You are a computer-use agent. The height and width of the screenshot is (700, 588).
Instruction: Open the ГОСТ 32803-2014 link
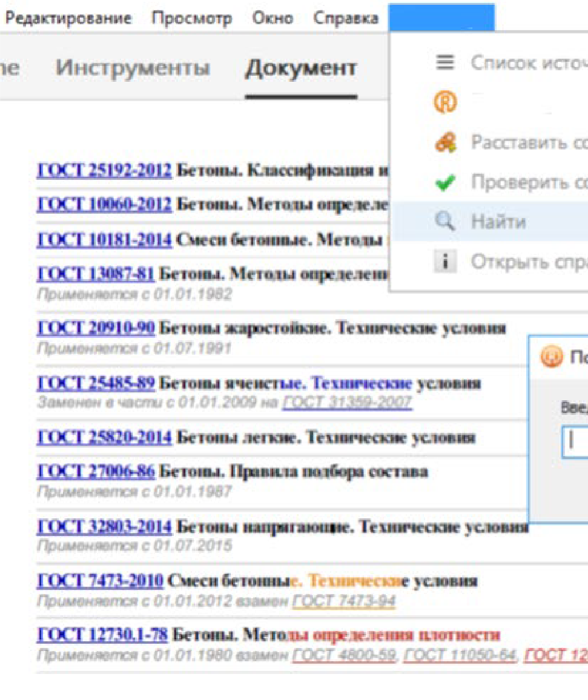(x=104, y=527)
